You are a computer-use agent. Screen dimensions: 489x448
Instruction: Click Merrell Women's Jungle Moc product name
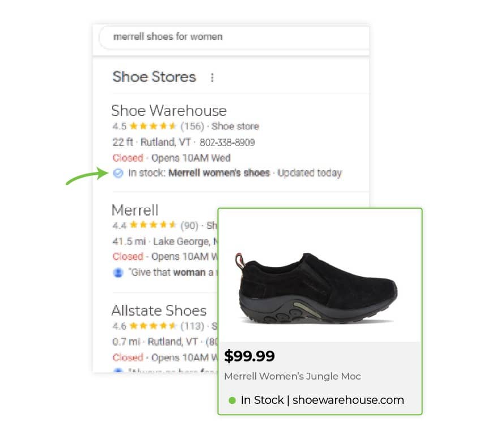293,376
